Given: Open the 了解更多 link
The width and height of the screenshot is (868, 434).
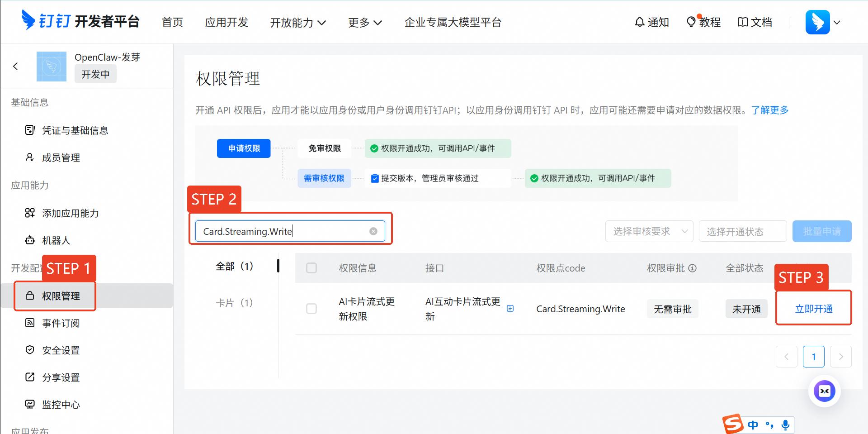Looking at the screenshot, I should [x=770, y=110].
